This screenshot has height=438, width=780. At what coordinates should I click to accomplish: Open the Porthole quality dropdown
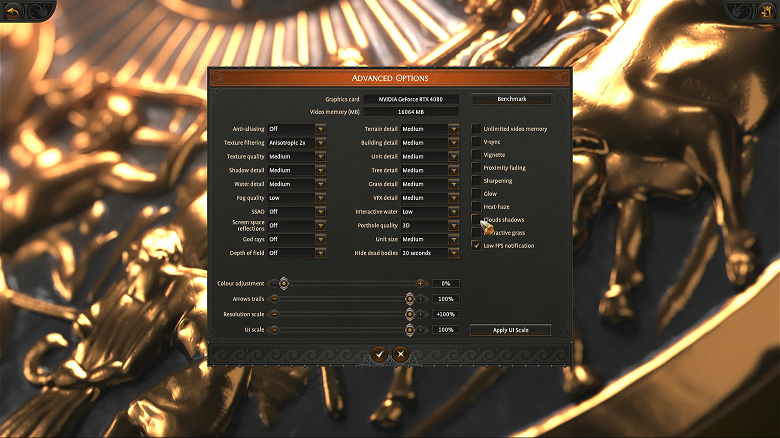429,226
